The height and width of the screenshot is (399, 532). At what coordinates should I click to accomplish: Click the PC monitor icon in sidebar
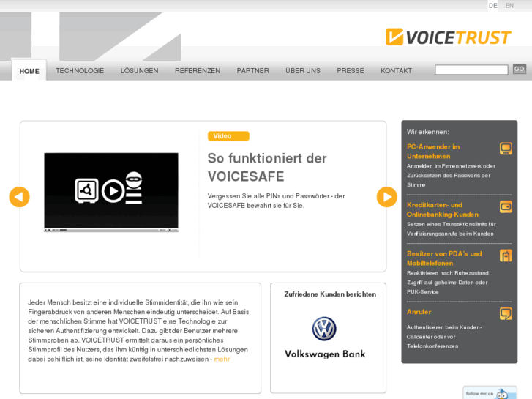click(506, 149)
